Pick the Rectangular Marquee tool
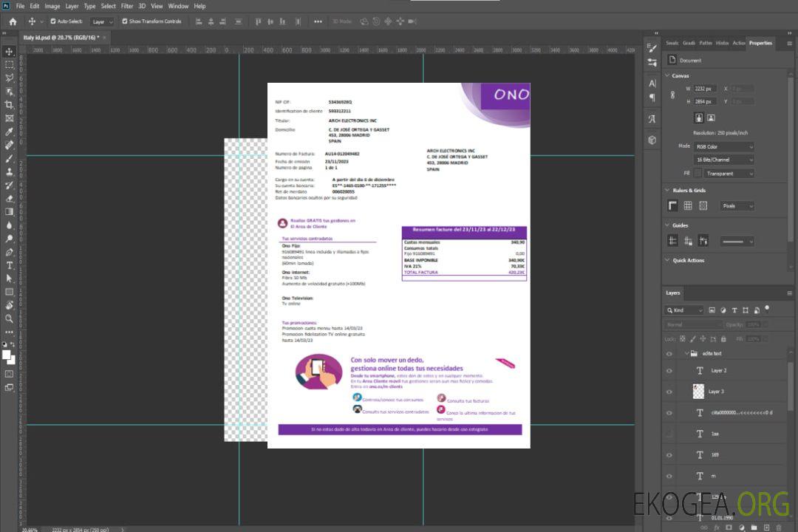 tap(10, 64)
